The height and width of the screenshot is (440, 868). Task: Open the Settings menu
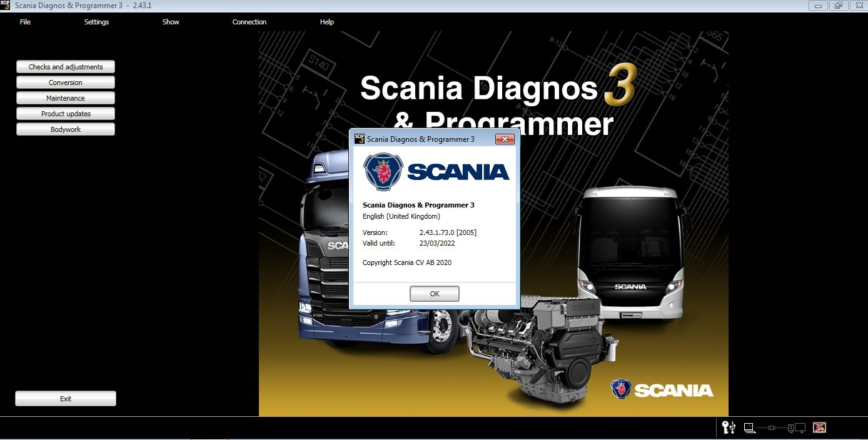[x=96, y=22]
